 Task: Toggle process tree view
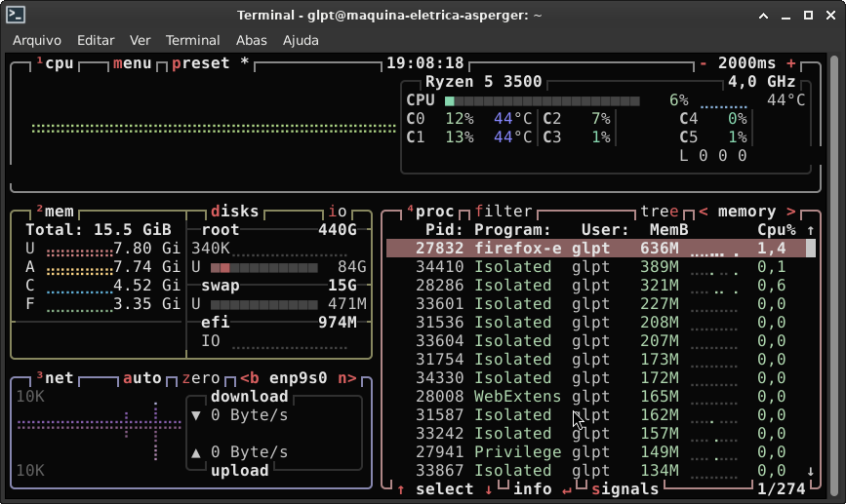(660, 212)
